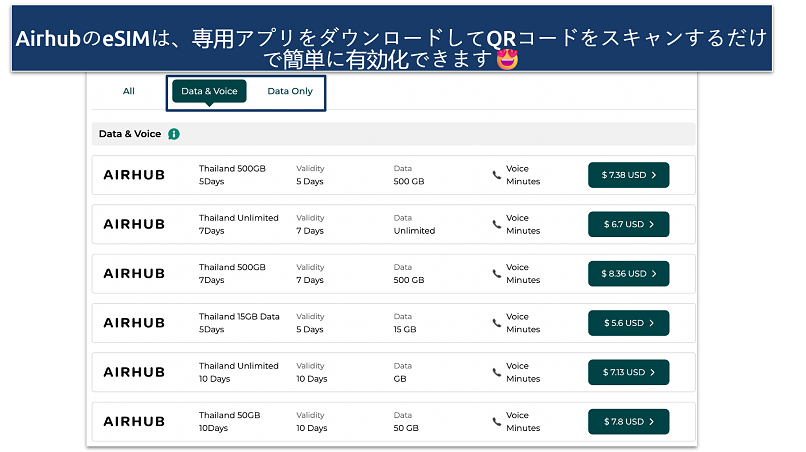Click phone icon in Thailand Unlimited 7Days row
Image resolution: width=806 pixels, height=452 pixels.
click(x=497, y=224)
